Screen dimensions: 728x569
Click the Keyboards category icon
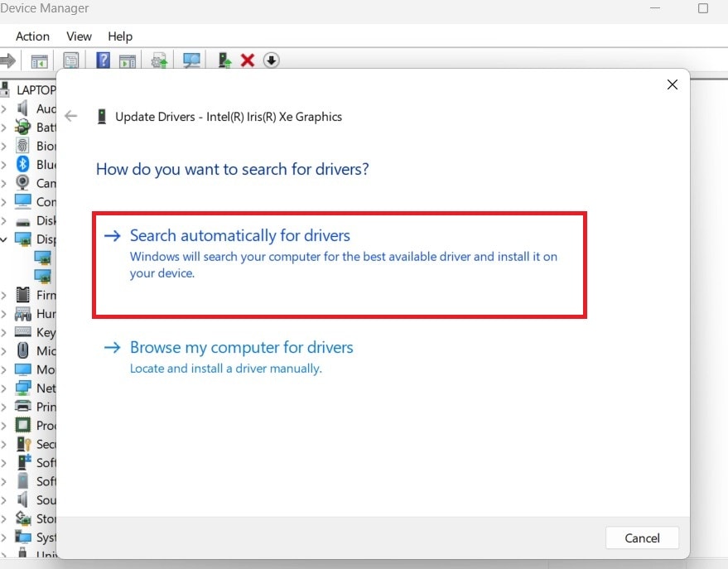(x=22, y=332)
